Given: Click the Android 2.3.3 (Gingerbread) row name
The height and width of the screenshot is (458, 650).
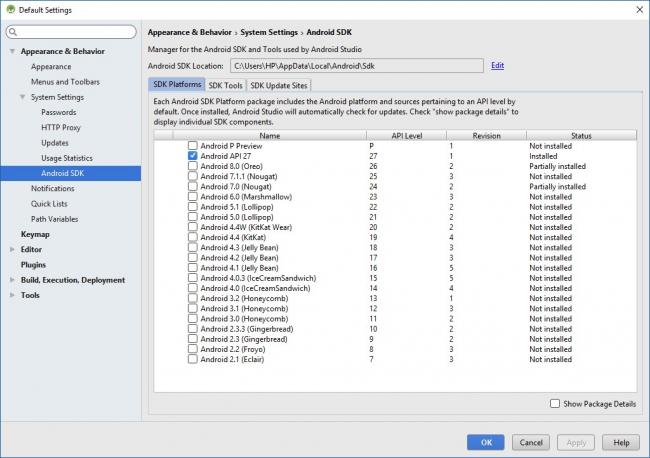Looking at the screenshot, I should pos(247,329).
